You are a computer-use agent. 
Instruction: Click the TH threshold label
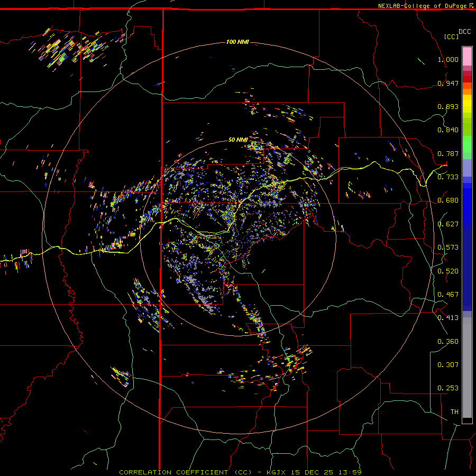pos(454,412)
